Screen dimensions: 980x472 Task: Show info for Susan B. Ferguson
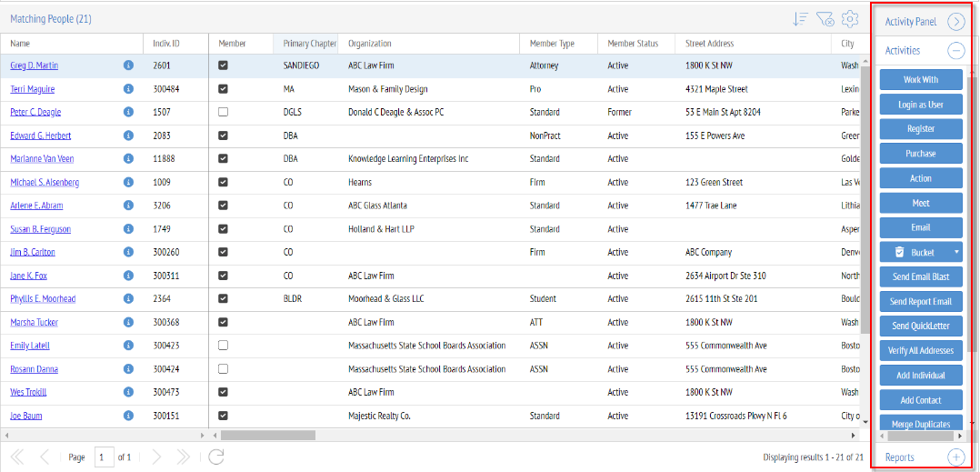(128, 229)
